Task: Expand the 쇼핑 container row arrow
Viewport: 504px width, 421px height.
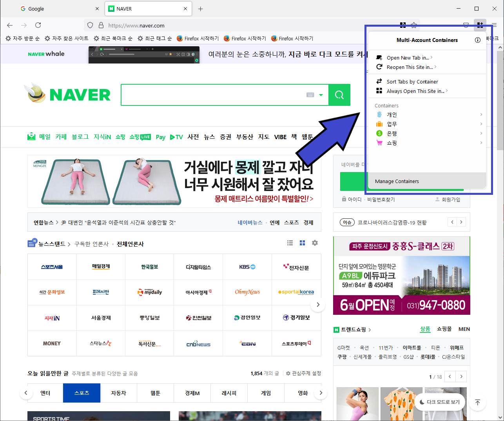Action: point(481,143)
